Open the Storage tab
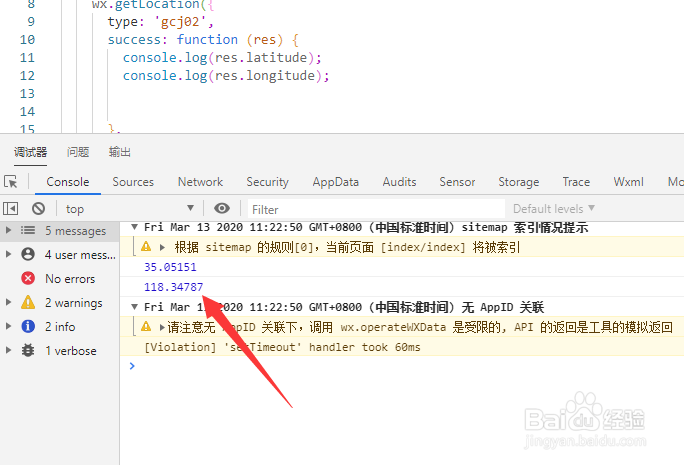The height and width of the screenshot is (465, 684). tap(519, 182)
